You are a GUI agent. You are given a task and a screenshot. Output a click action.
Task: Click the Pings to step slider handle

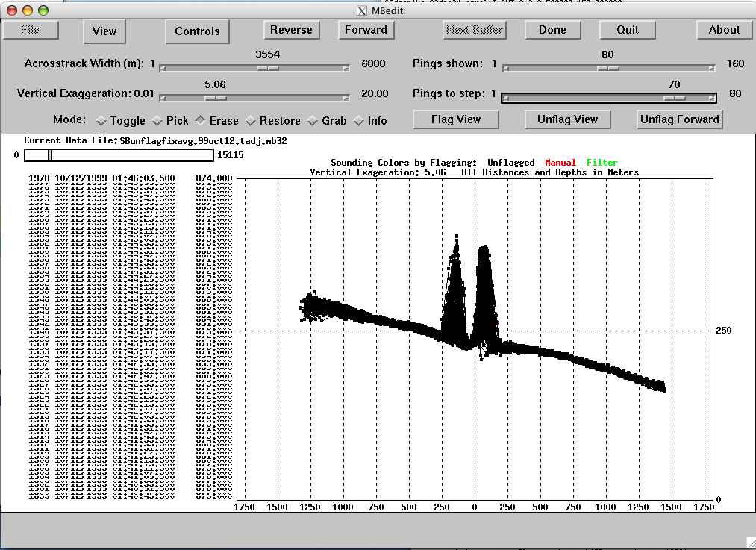point(675,98)
